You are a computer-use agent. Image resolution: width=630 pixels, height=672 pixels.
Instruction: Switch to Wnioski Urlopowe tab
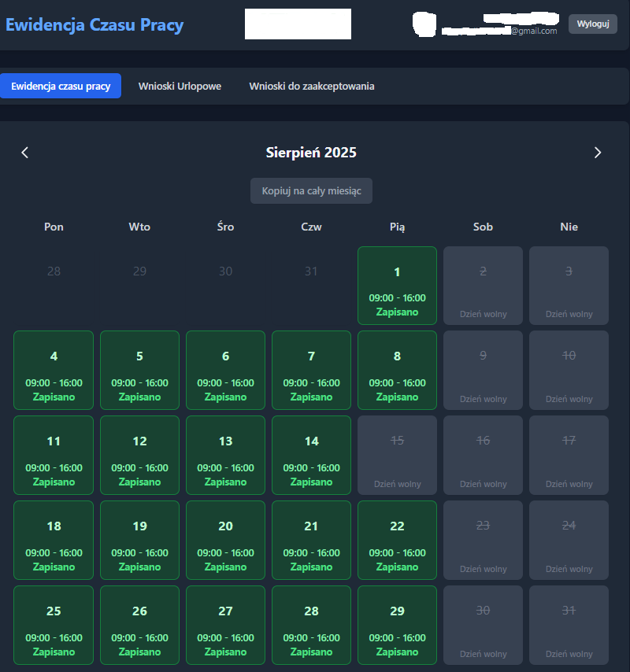click(180, 86)
